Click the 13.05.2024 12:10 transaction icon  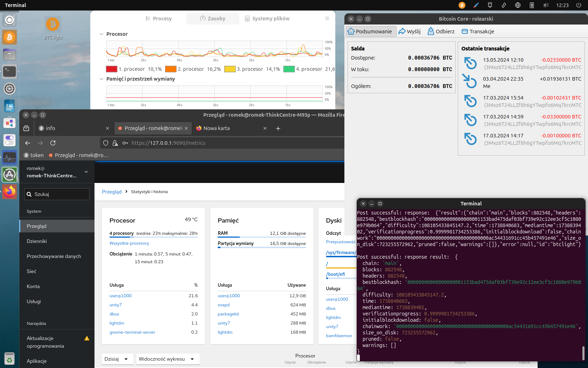(x=470, y=63)
